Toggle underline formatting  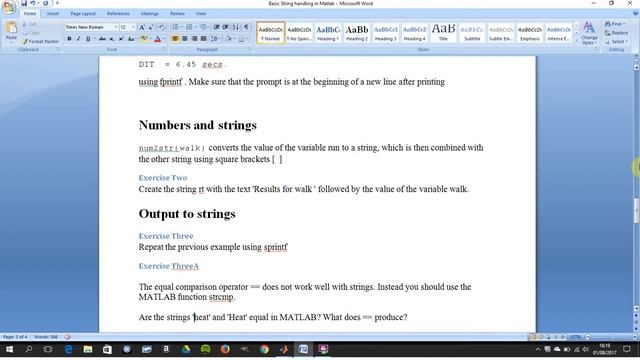pos(88,39)
